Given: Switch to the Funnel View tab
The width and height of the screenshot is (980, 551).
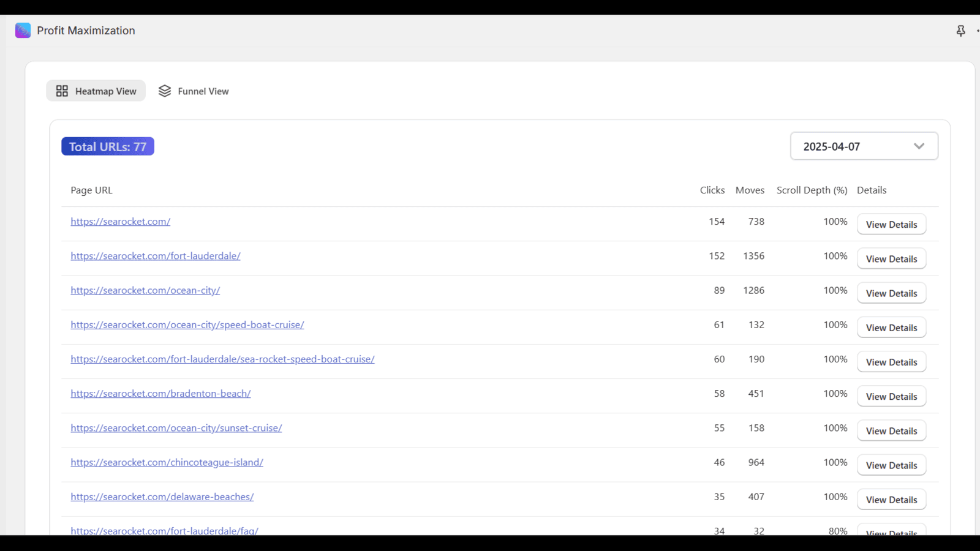Looking at the screenshot, I should 194,91.
